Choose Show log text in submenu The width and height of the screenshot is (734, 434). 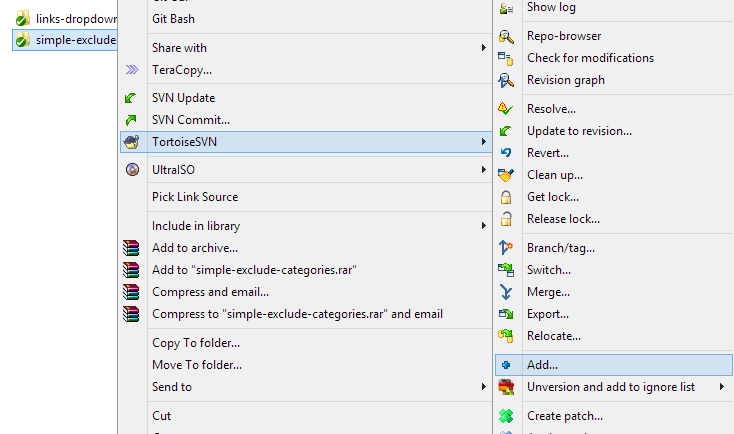click(551, 7)
